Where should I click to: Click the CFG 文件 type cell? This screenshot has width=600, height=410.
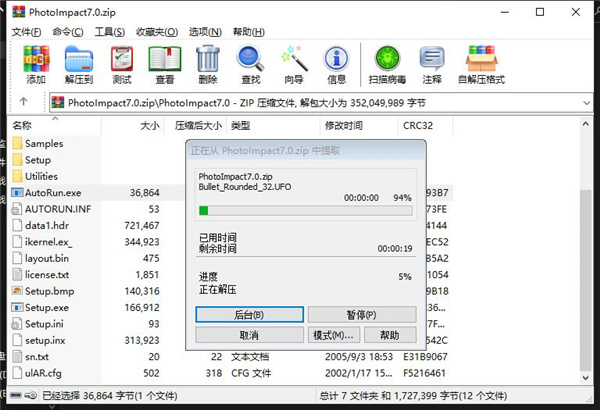click(x=251, y=373)
